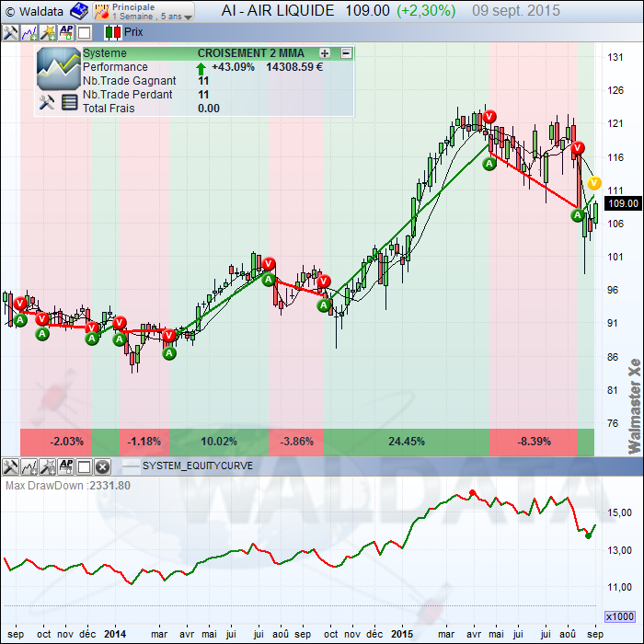Click the 14308.59 € performance amount
Image resolution: width=644 pixels, height=644 pixels.
(294, 67)
